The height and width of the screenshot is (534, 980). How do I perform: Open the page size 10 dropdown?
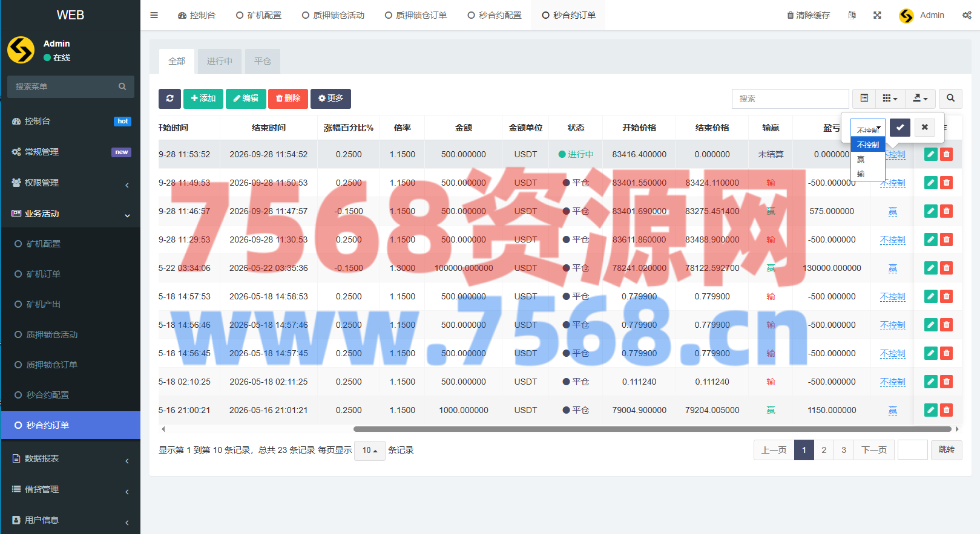click(x=370, y=450)
